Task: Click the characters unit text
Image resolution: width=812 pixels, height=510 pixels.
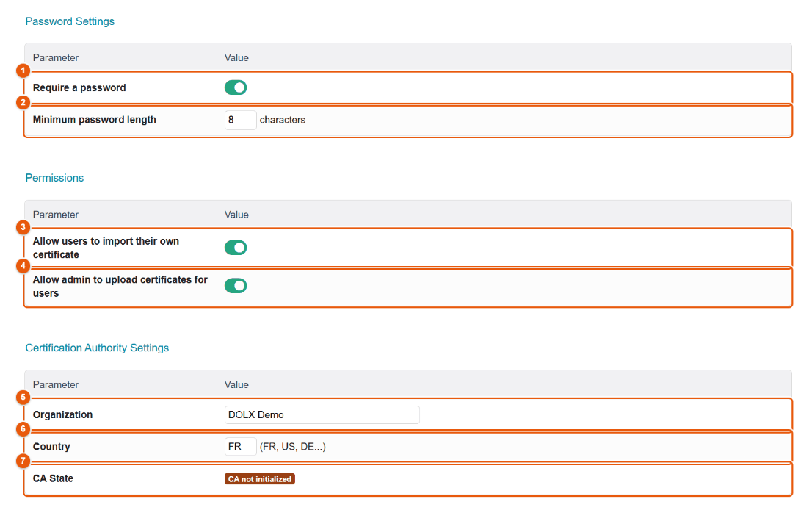Action: click(282, 120)
